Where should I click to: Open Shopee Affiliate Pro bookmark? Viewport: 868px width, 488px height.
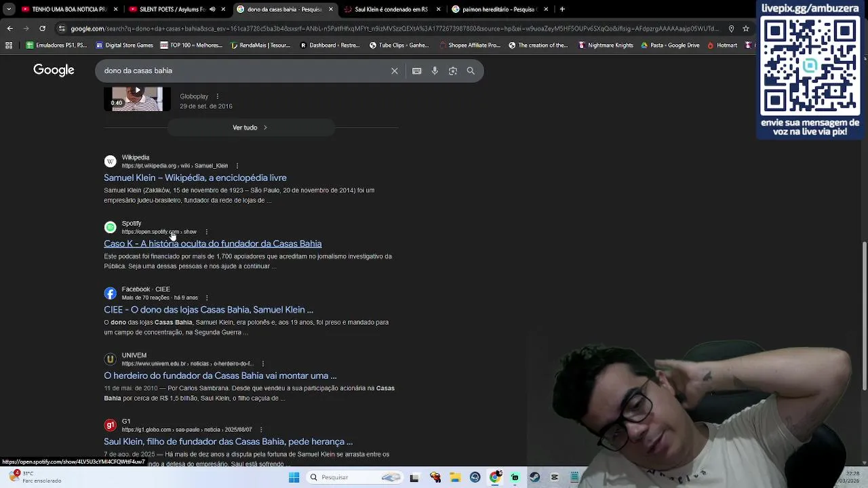coord(469,45)
